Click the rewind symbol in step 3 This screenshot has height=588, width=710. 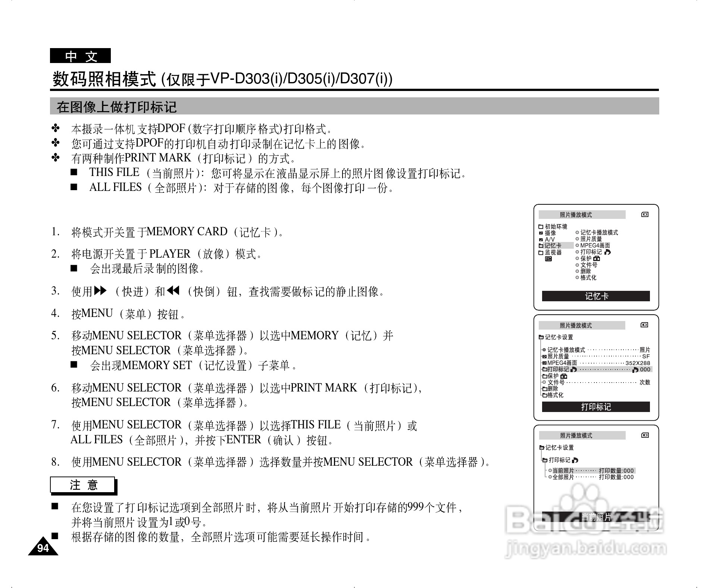173,290
